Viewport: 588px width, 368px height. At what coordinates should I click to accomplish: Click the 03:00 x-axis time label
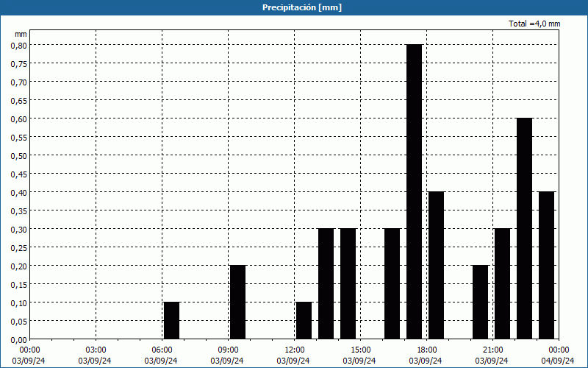tap(96, 350)
